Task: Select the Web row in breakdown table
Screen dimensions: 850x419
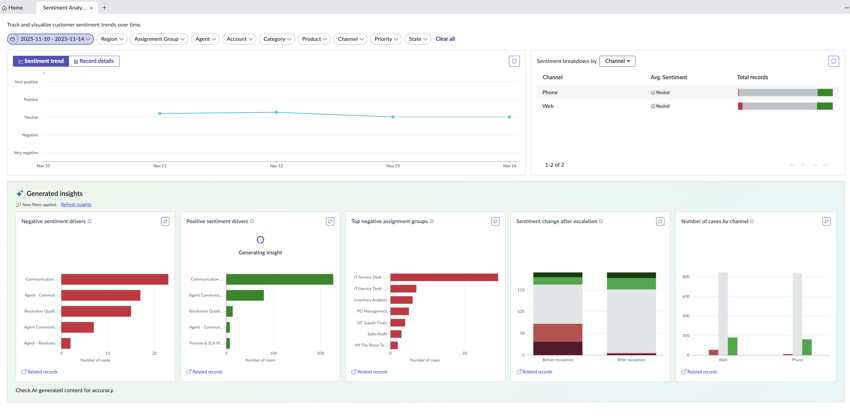Action: pos(687,106)
